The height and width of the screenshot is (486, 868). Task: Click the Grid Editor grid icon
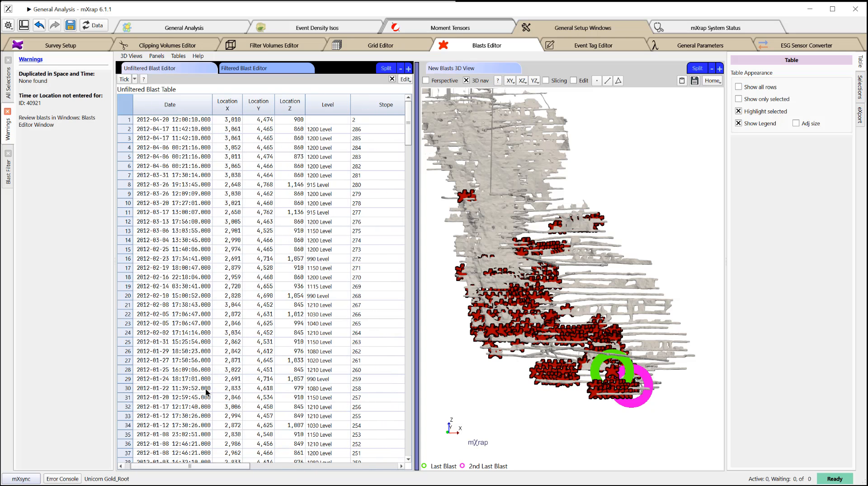pyautogui.click(x=336, y=45)
